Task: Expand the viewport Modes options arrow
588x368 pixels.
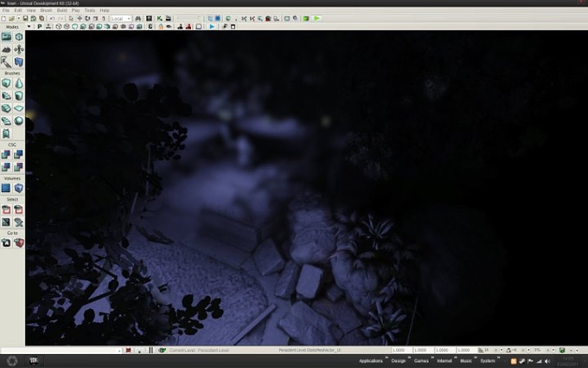Action: click(x=29, y=27)
